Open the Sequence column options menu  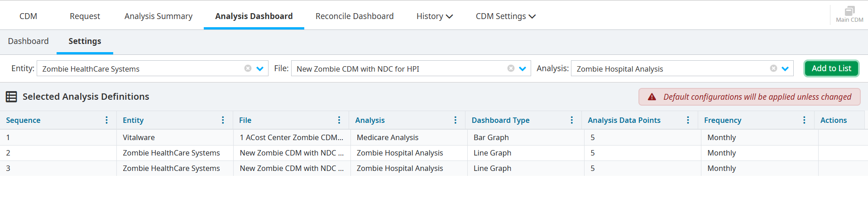pyautogui.click(x=106, y=120)
